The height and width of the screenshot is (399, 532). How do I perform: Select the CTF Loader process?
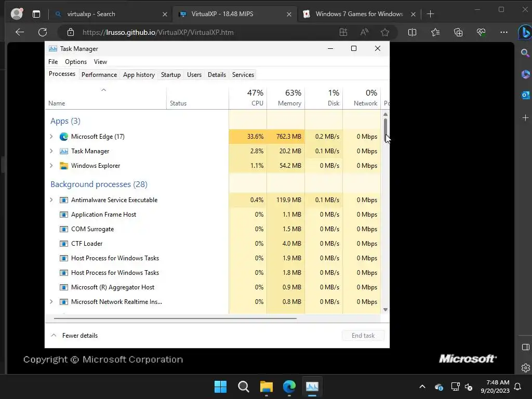pyautogui.click(x=212, y=244)
